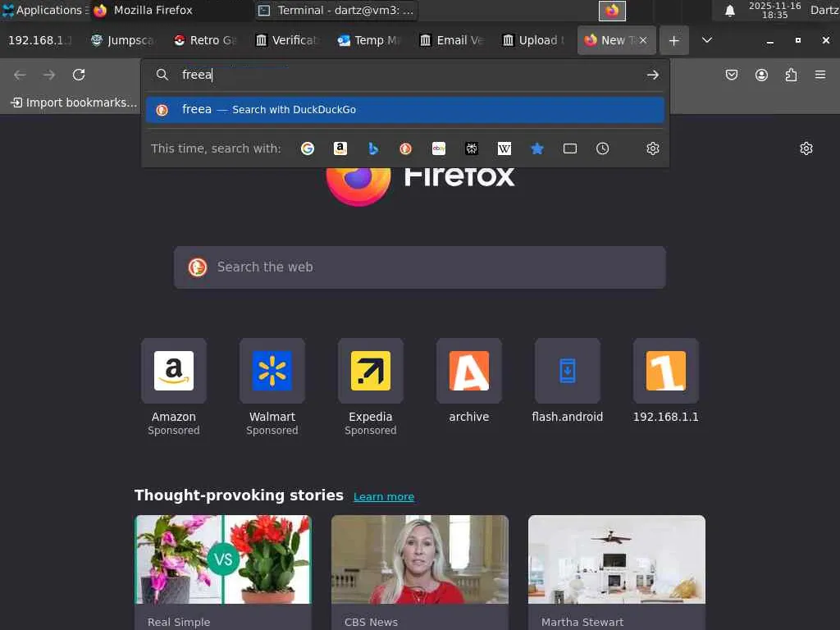Open the Dartz user menu in the panel
This screenshot has width=840, height=630.
pos(824,10)
